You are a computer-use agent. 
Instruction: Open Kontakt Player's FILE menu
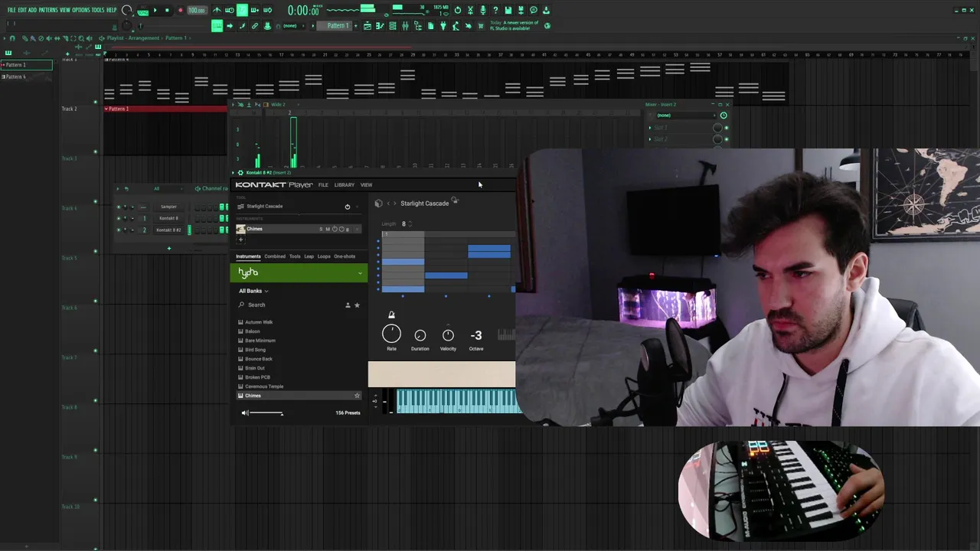[x=323, y=185]
